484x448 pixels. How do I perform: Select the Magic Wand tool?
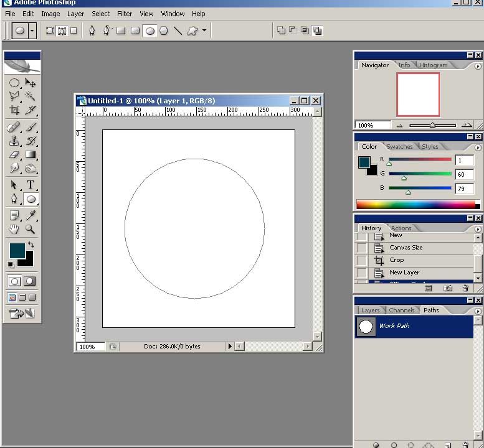(x=31, y=96)
